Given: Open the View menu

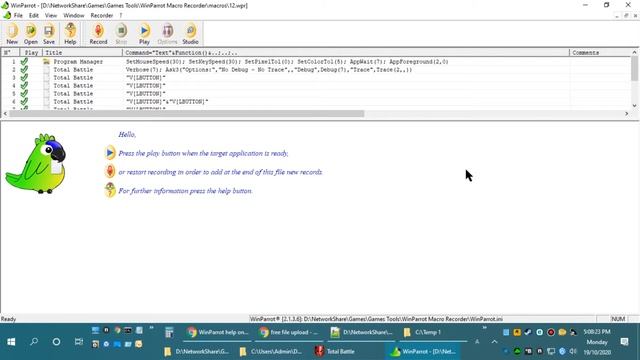Looking at the screenshot, I should pos(51,16).
